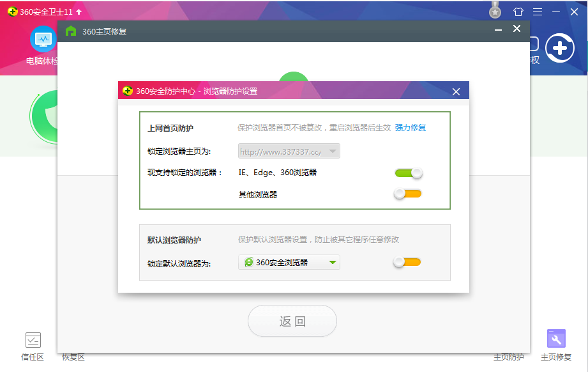588x372 pixels.
Task: Open the locked homepage URL dropdown
Action: [x=289, y=151]
